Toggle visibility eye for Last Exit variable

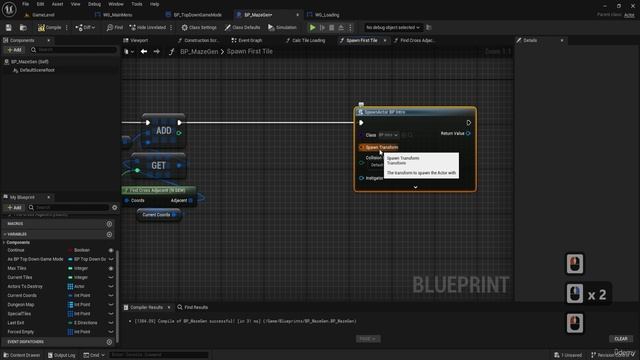click(111, 323)
